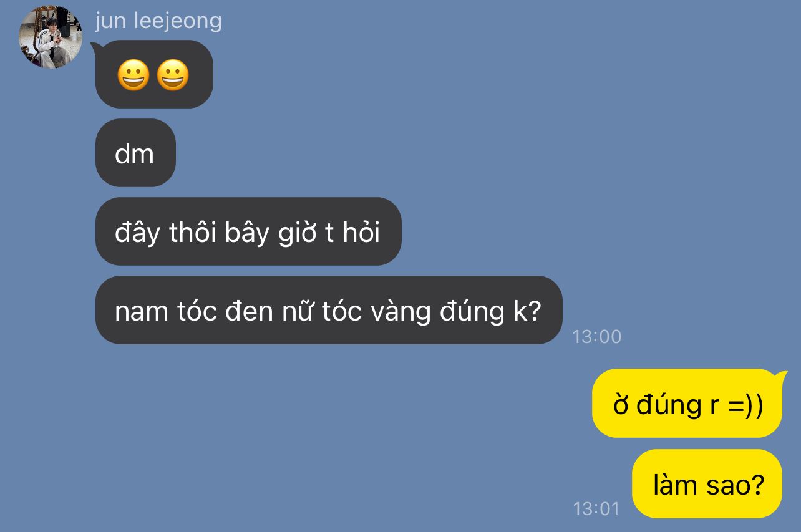
Task: Click the question mark in "làm sao?"
Action: 758,485
